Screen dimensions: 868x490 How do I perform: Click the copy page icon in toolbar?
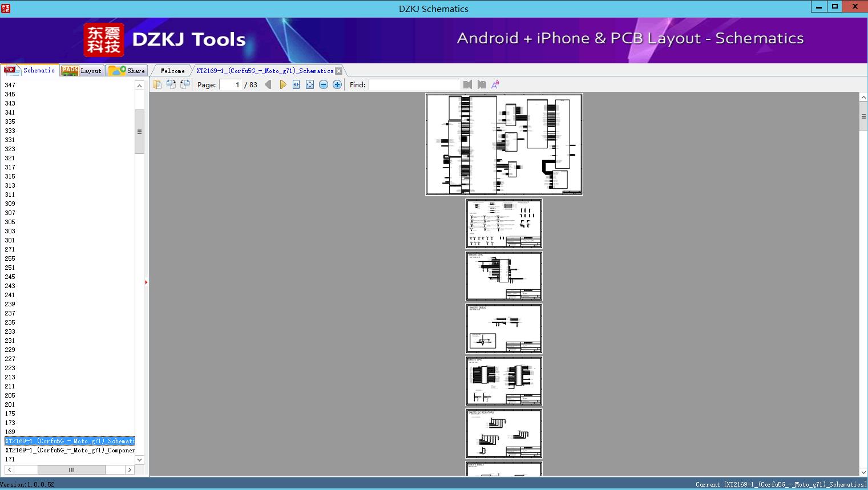(158, 84)
